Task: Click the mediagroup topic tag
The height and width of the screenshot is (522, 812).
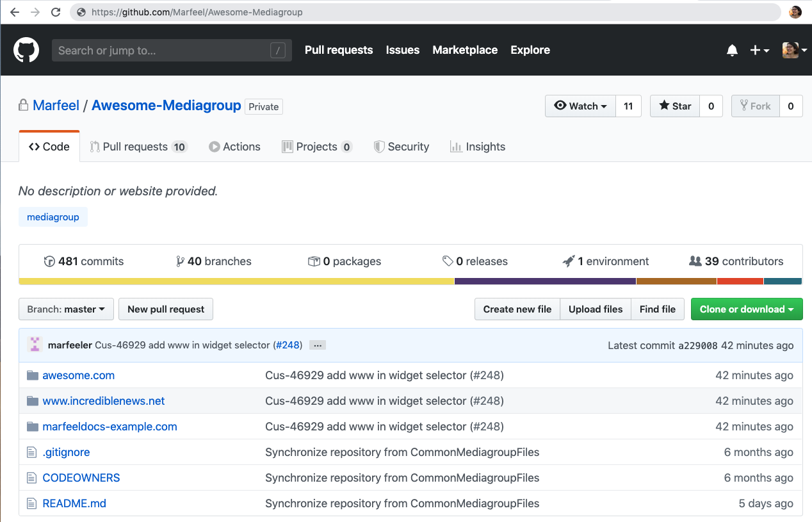Action: point(53,217)
